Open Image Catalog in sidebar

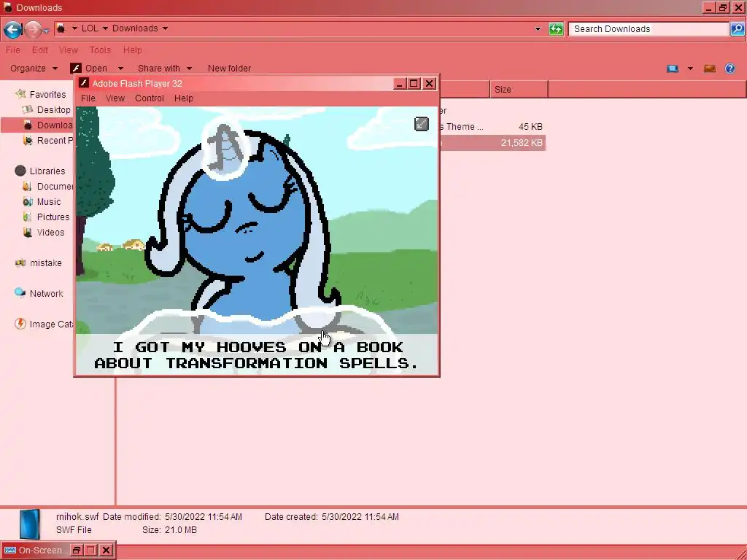pos(52,324)
